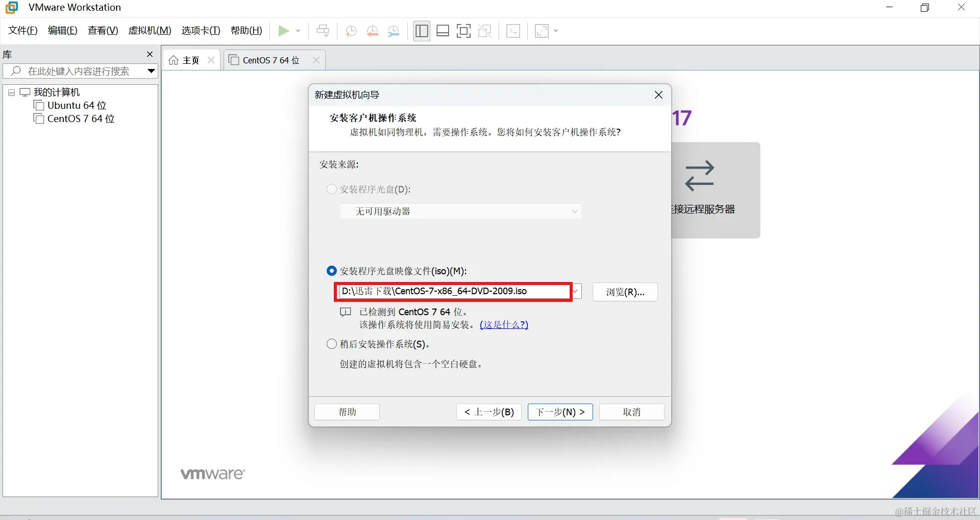
Task: Click the CentOS 7 64 位 VM icon in library
Action: [39, 119]
